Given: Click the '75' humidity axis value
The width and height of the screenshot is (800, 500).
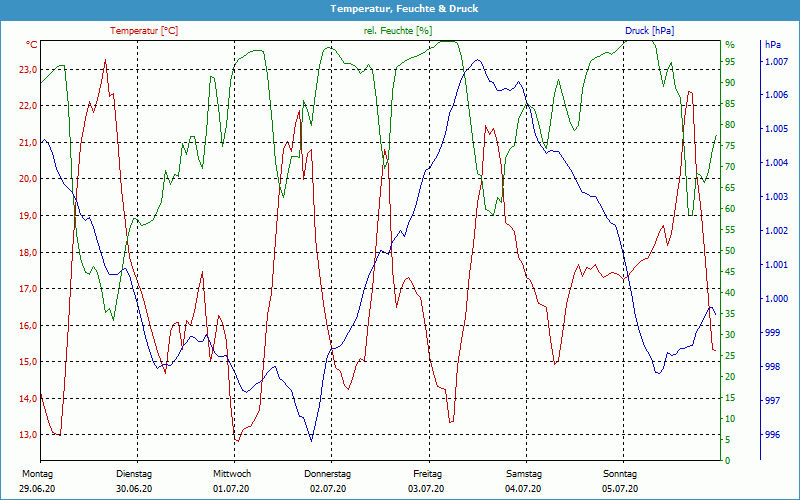Looking at the screenshot, I should point(730,146).
